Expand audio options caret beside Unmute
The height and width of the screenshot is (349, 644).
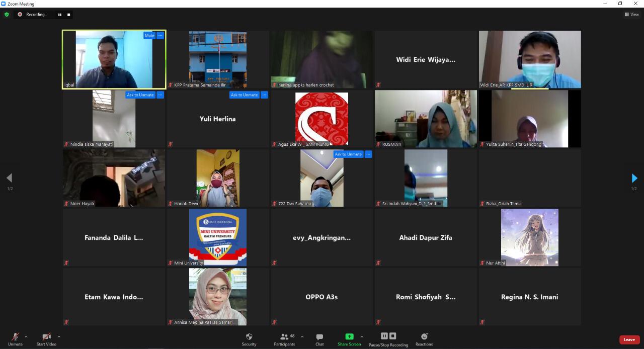point(26,336)
